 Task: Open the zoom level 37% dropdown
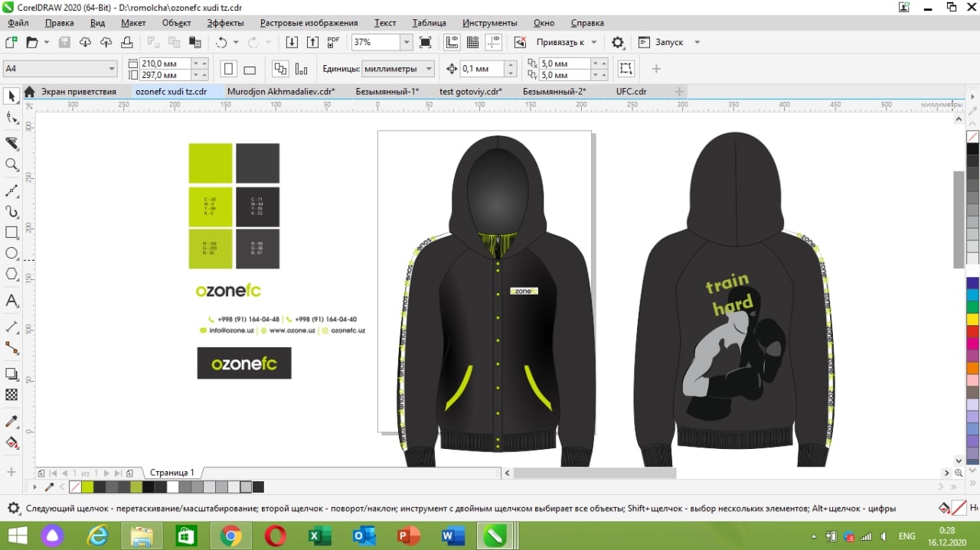pyautogui.click(x=407, y=42)
